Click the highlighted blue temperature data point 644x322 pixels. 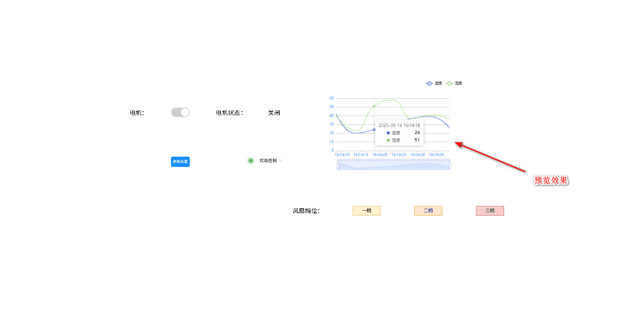[374, 130]
